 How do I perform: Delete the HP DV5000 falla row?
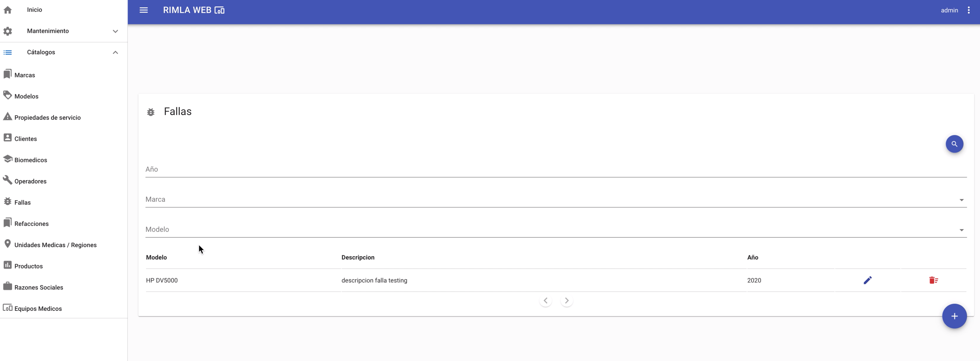933,280
